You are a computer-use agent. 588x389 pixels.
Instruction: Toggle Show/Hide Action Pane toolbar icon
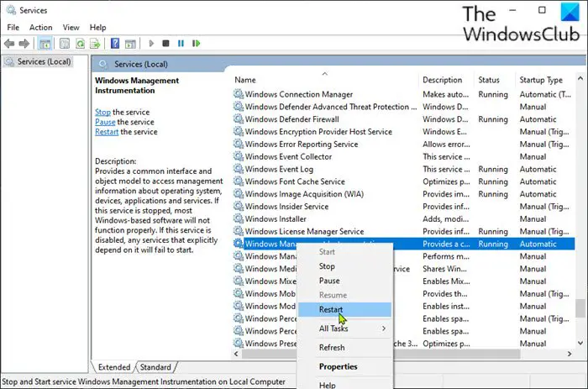pos(130,44)
